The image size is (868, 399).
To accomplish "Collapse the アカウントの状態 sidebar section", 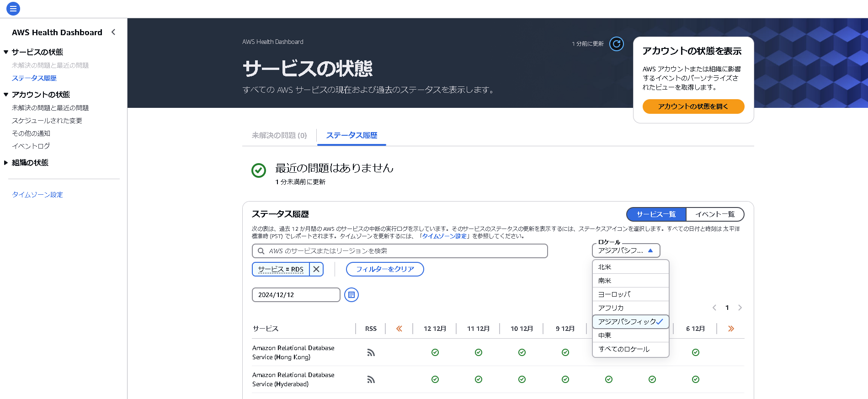I will pyautogui.click(x=6, y=95).
